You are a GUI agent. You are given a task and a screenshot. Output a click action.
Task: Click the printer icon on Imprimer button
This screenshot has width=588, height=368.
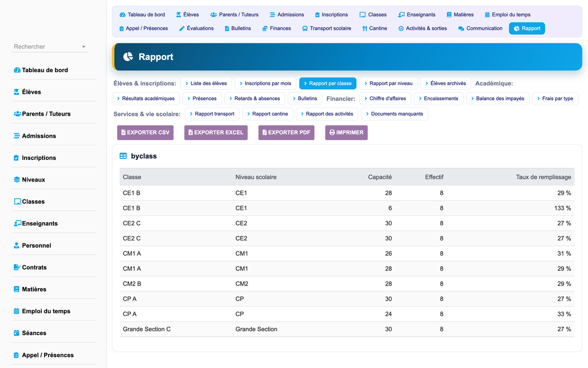coord(332,132)
